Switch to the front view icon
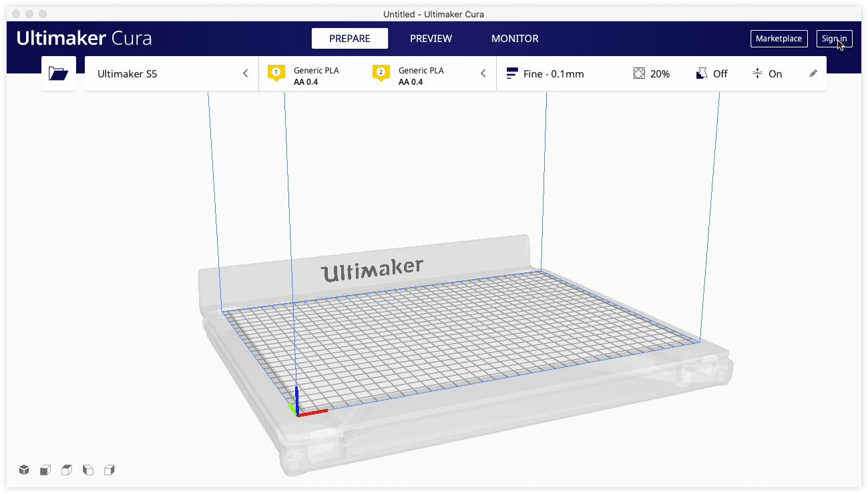The width and height of the screenshot is (868, 494). [x=45, y=470]
